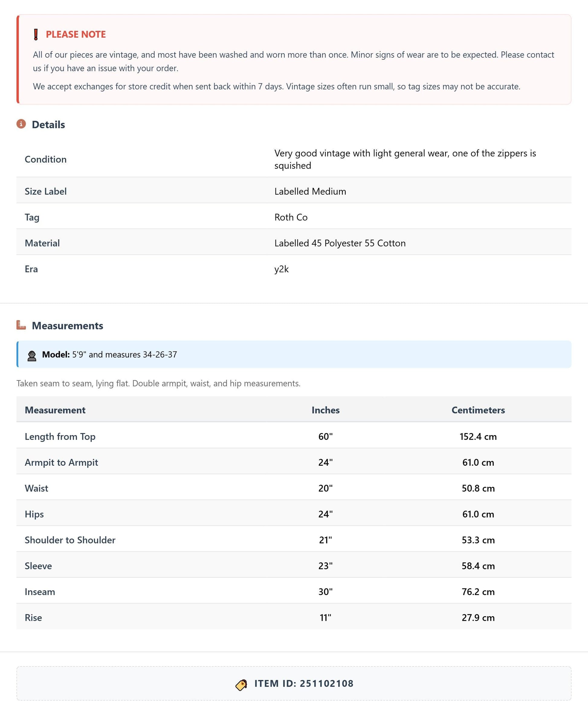
Task: Click the Model measurements info banner
Action: tap(294, 354)
